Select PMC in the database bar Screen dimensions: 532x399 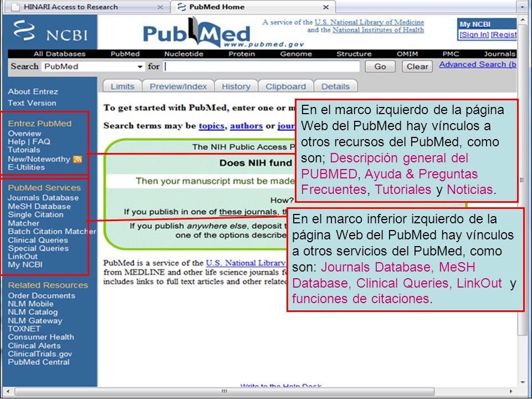pos(451,54)
